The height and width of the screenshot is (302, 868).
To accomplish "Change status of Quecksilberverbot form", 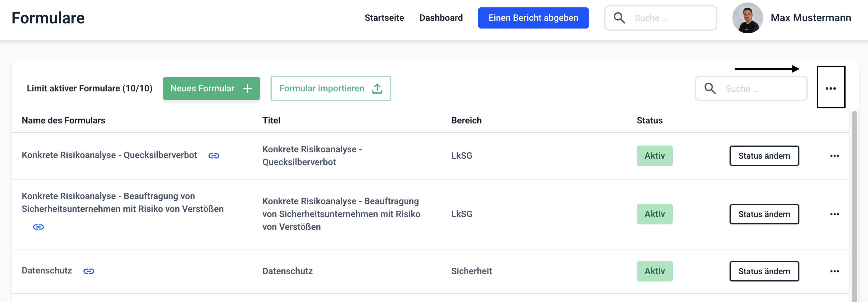I will pos(764,156).
